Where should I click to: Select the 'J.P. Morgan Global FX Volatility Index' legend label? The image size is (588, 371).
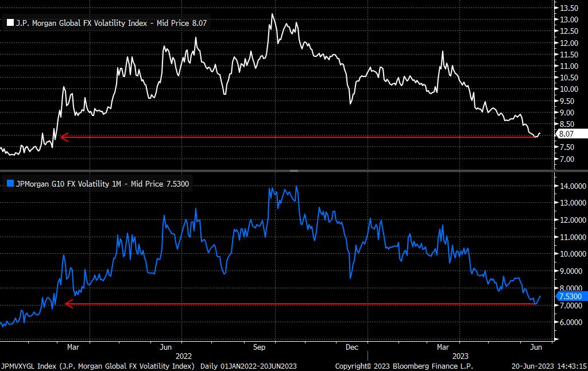click(82, 23)
